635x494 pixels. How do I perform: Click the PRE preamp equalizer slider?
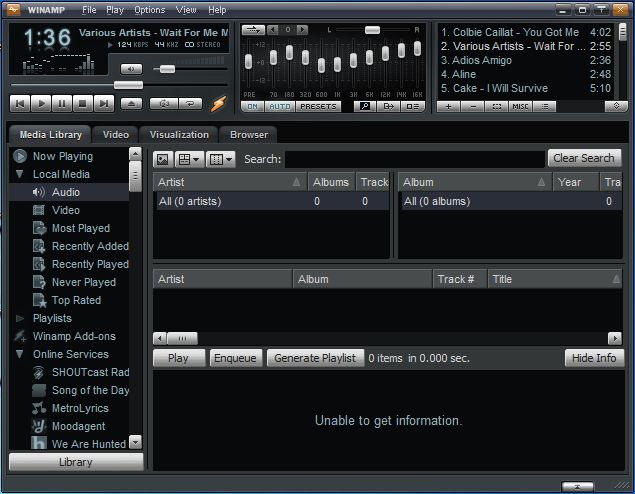tap(249, 63)
